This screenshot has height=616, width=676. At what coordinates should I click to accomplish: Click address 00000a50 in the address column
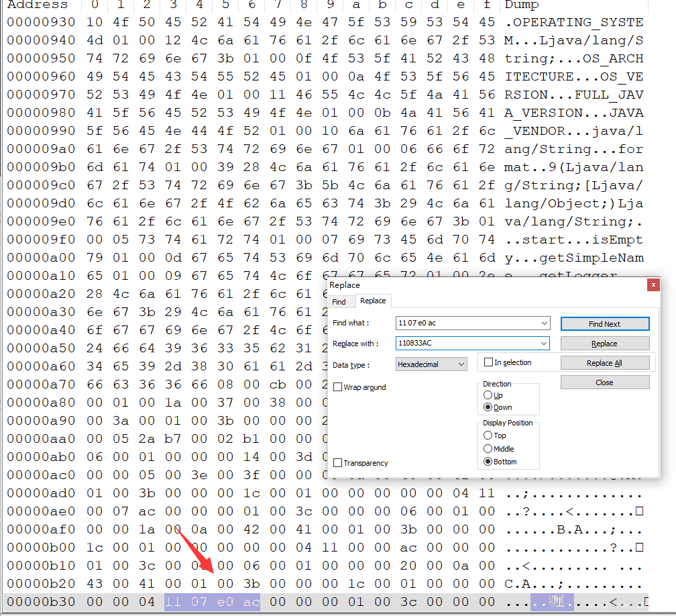point(41,348)
